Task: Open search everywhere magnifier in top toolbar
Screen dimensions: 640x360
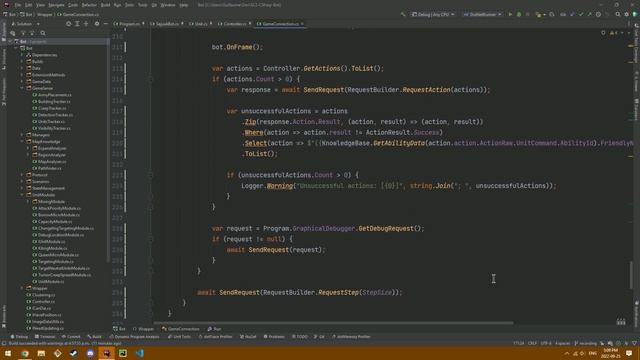Action: pos(618,14)
